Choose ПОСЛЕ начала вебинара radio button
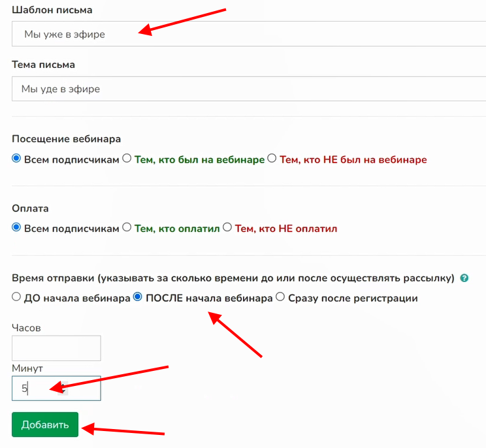This screenshot has width=486, height=448. click(138, 298)
